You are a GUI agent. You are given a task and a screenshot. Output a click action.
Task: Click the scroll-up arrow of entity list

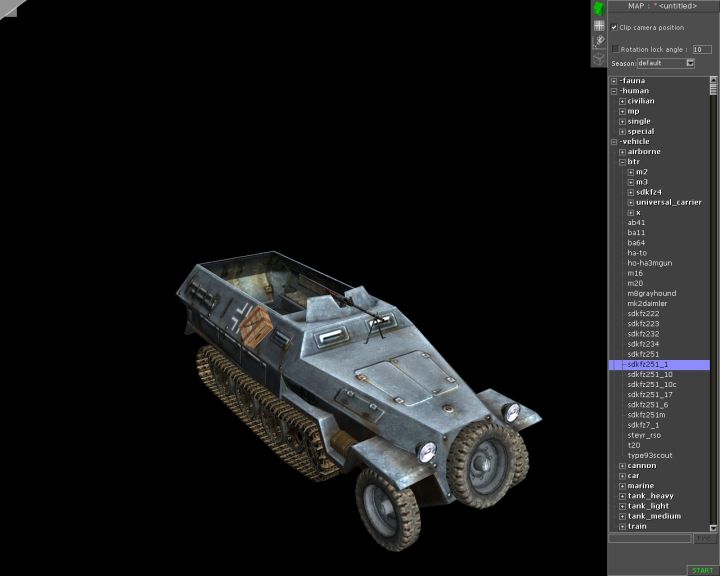[x=714, y=80]
